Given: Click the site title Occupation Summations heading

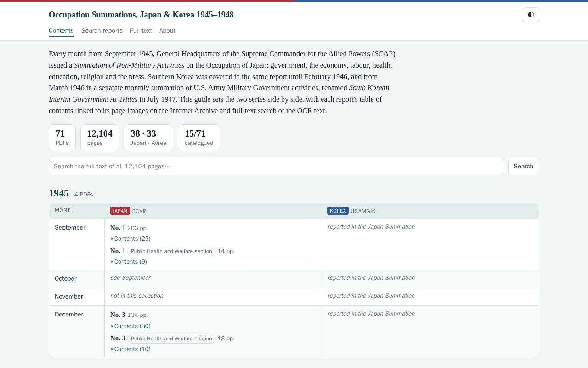Looking at the screenshot, I should coord(141,15).
